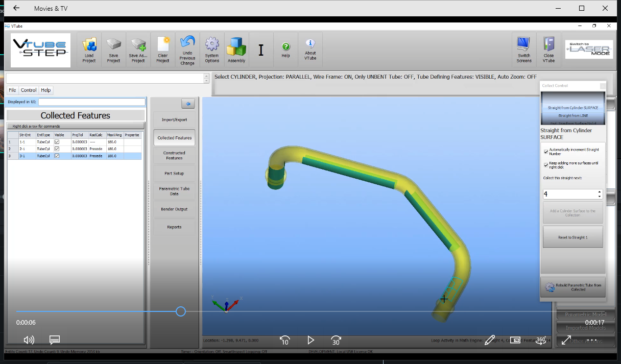This screenshot has width=621, height=364.
Task: Uncheck Automatically increment Straight Number
Action: [546, 152]
